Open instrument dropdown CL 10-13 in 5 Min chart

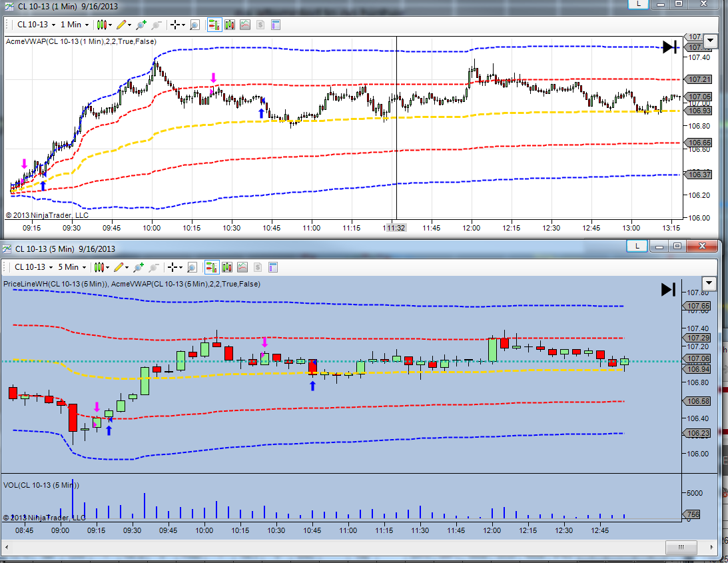click(33, 267)
